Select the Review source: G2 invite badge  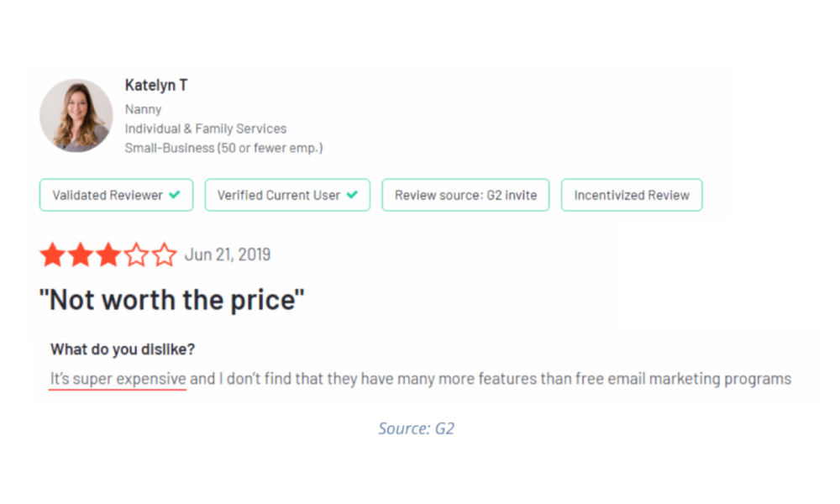465,195
